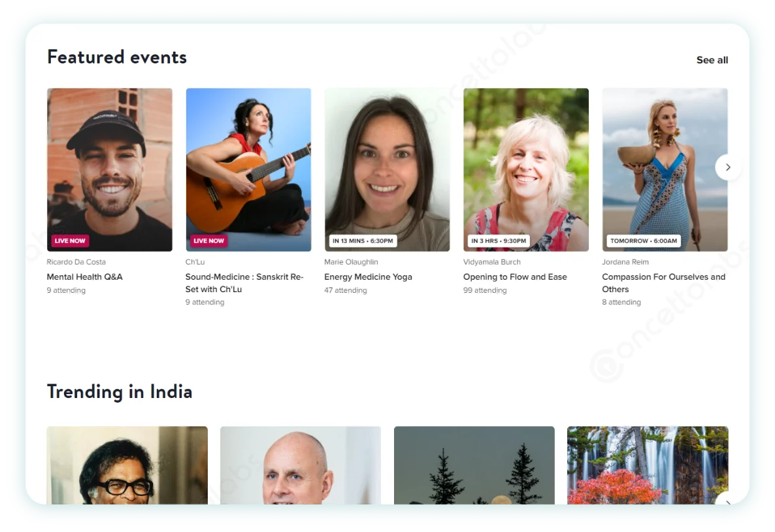Screen dimensions: 775x532
Task: Click the LIVE NOW badge on Ch'Lu's event
Action: pyautogui.click(x=208, y=241)
